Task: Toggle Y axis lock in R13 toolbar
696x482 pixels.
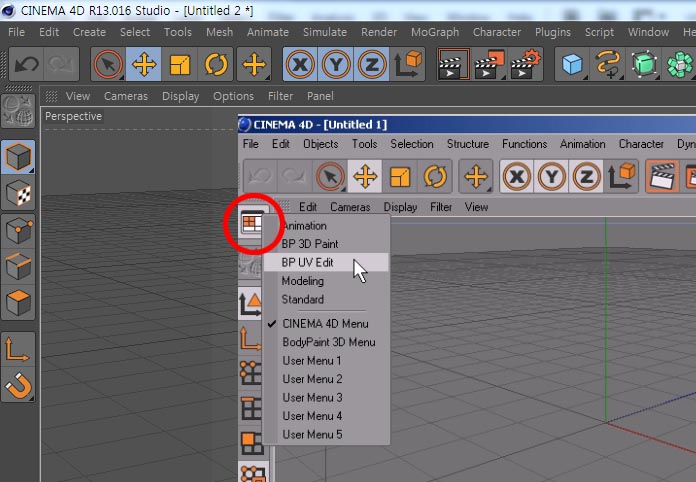Action: coord(336,65)
